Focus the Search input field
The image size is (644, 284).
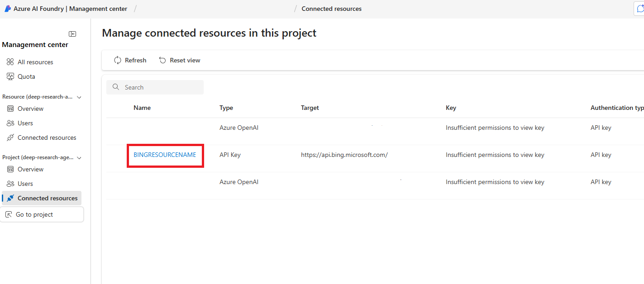(x=155, y=87)
